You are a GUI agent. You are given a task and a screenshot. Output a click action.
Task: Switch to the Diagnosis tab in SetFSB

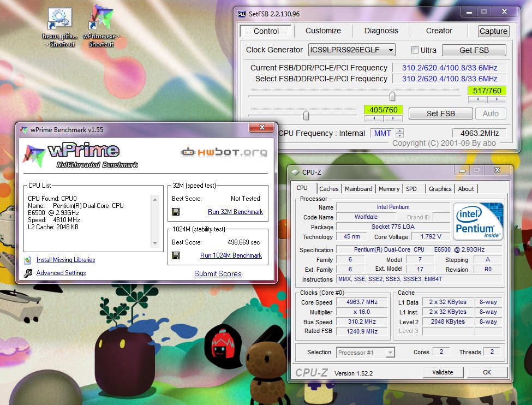pyautogui.click(x=381, y=31)
